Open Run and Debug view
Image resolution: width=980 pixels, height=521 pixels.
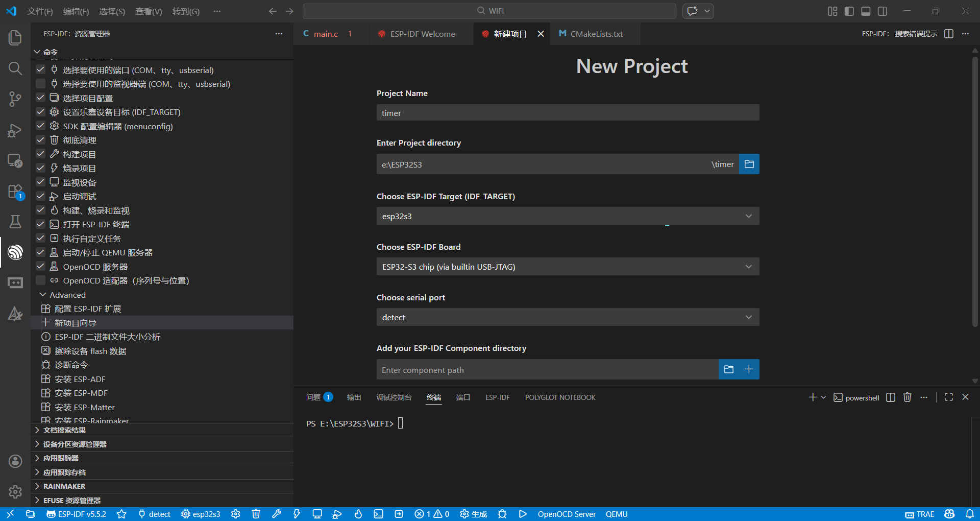pos(15,130)
